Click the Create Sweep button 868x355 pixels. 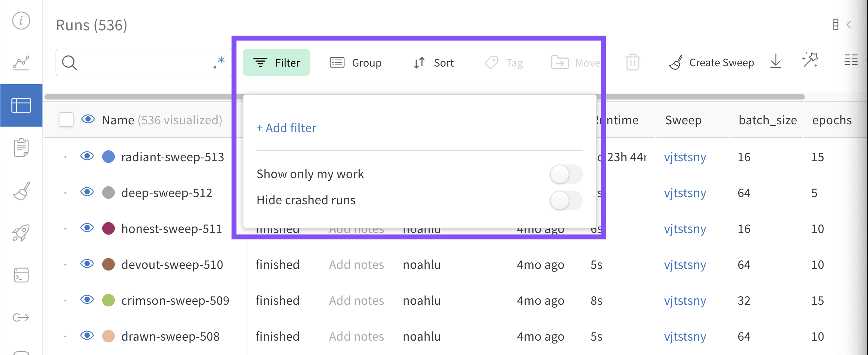pos(711,63)
